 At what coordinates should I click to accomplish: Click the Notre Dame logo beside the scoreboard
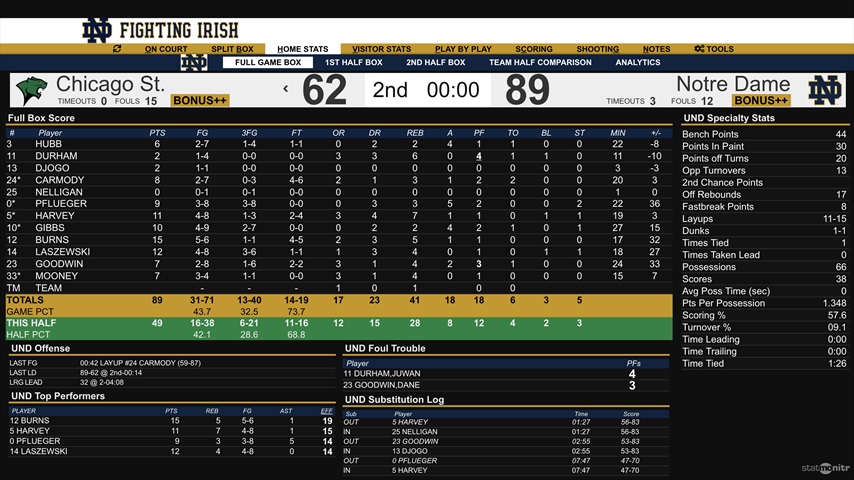(x=825, y=91)
